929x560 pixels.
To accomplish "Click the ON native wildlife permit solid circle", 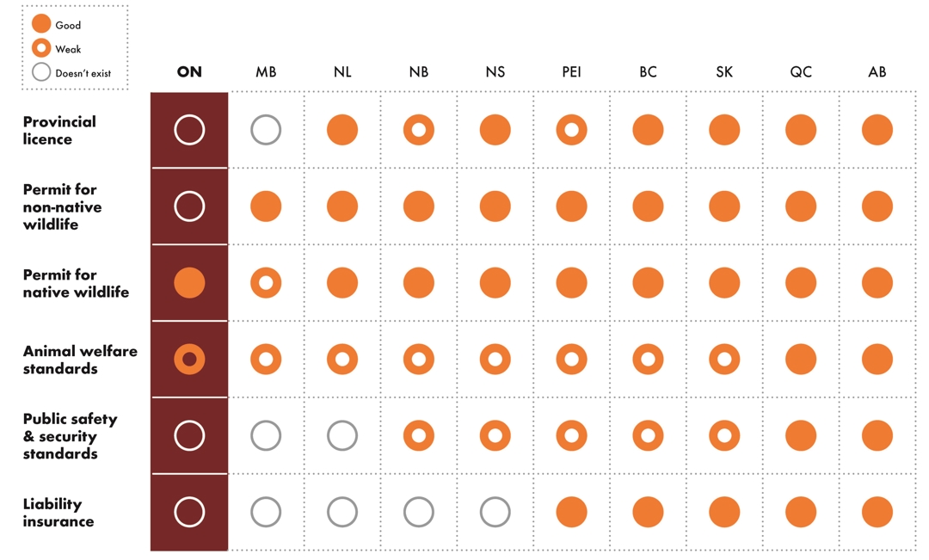I will [x=189, y=283].
